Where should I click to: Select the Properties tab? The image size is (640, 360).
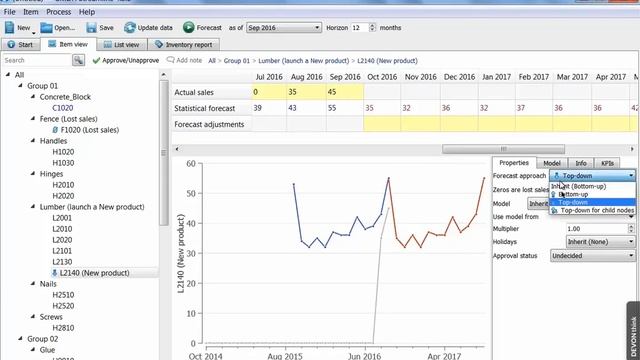tap(514, 162)
